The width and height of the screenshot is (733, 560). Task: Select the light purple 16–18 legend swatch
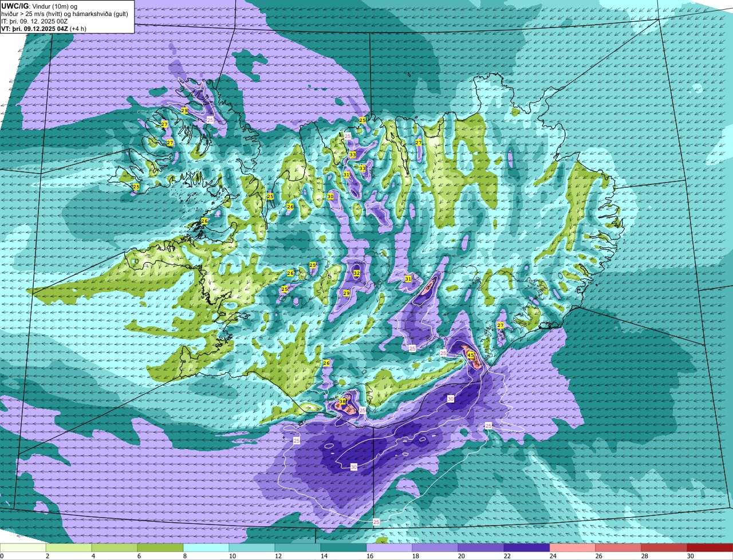point(389,547)
